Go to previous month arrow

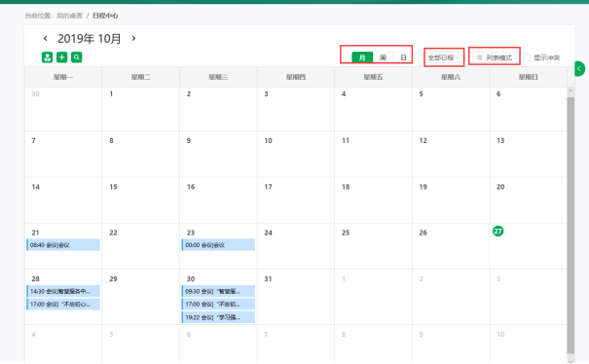(46, 38)
